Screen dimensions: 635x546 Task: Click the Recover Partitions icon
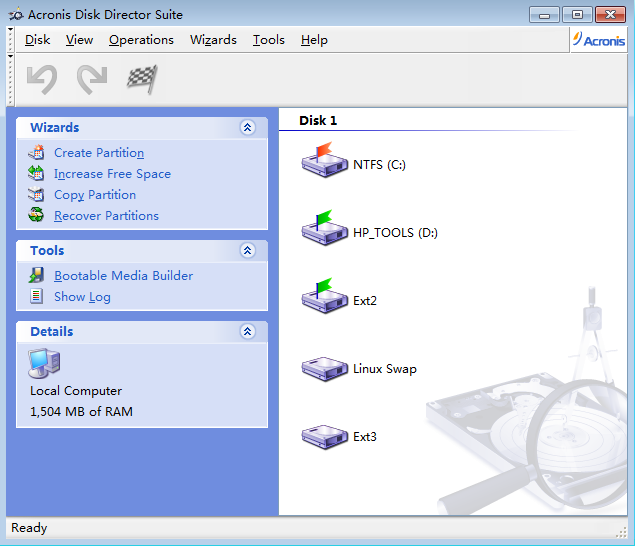(36, 215)
